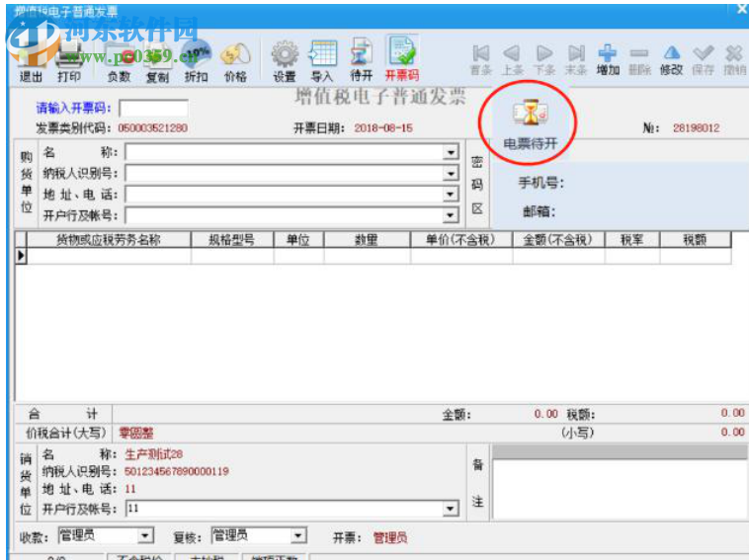Click the 单价(不含税) column header

(460, 240)
